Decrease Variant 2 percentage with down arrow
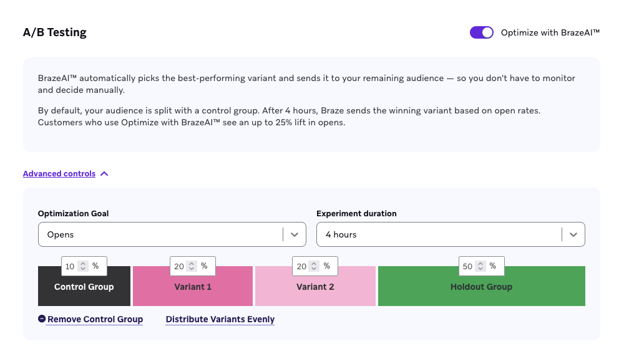 (314, 269)
